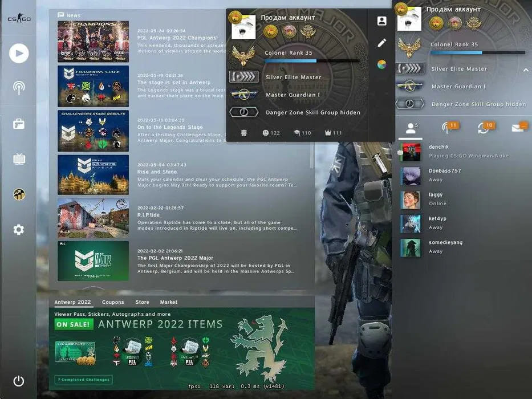Switch to the Coupons tab
Viewport: 532px width, 399px height.
pos(113,302)
